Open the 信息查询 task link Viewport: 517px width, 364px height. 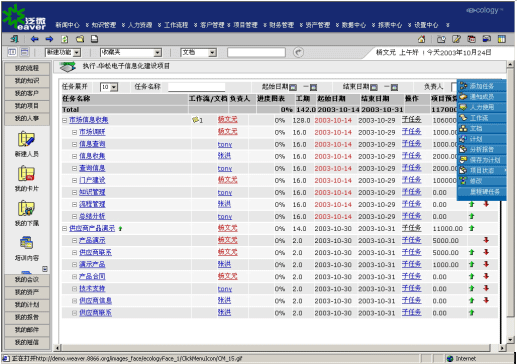click(x=92, y=144)
